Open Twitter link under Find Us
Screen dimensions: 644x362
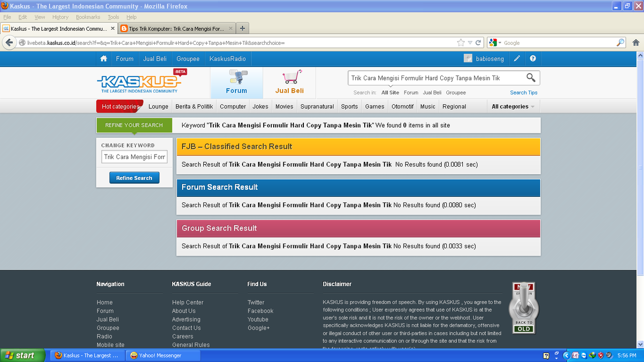pos(256,303)
